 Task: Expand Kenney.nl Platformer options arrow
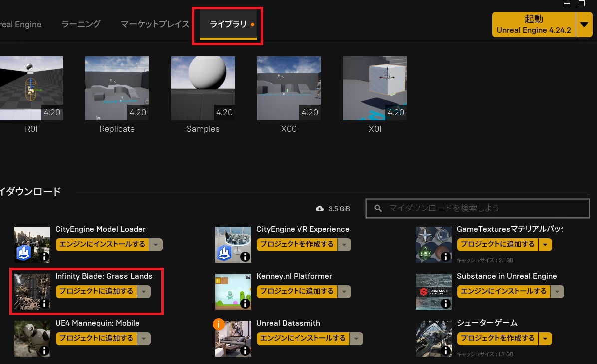(344, 291)
